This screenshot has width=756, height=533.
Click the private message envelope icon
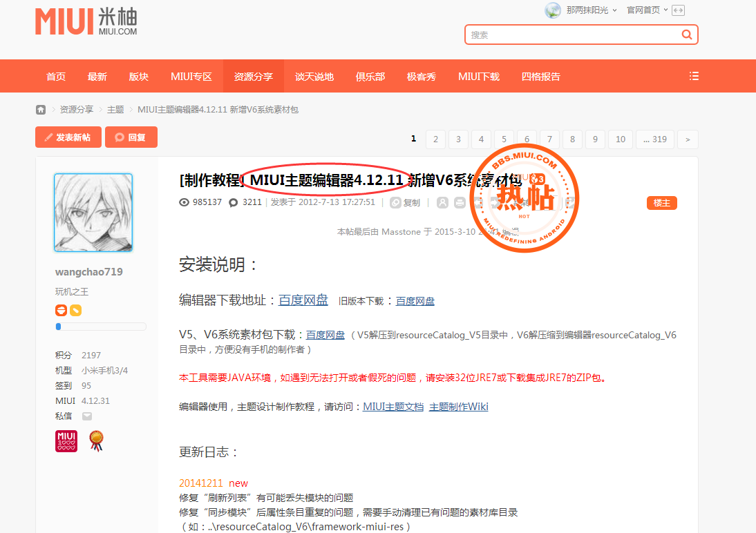87,416
